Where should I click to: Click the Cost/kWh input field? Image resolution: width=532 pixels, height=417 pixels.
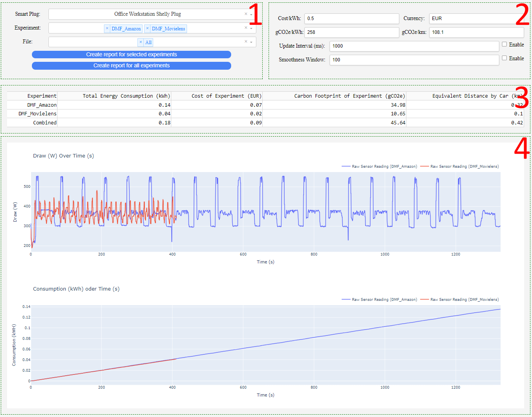tap(351, 19)
